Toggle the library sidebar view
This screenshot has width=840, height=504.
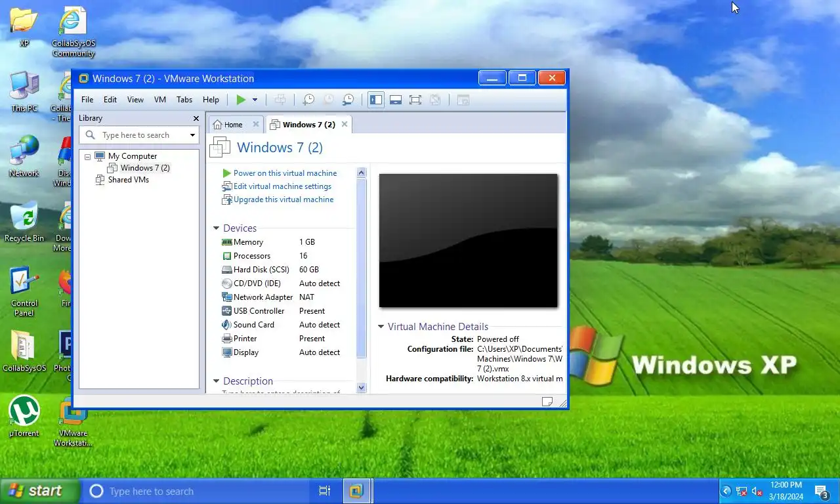(x=375, y=100)
